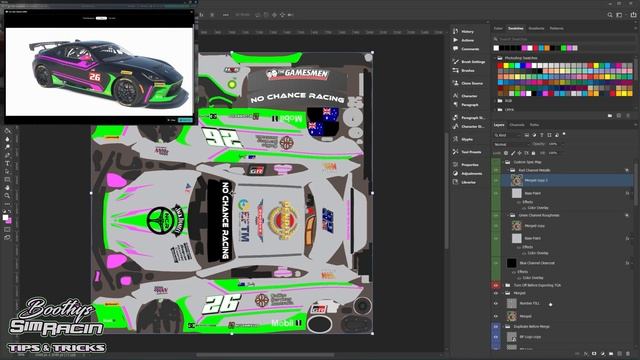Expand the RGB swatch group
Screen dimensions: 640x360
click(x=495, y=100)
